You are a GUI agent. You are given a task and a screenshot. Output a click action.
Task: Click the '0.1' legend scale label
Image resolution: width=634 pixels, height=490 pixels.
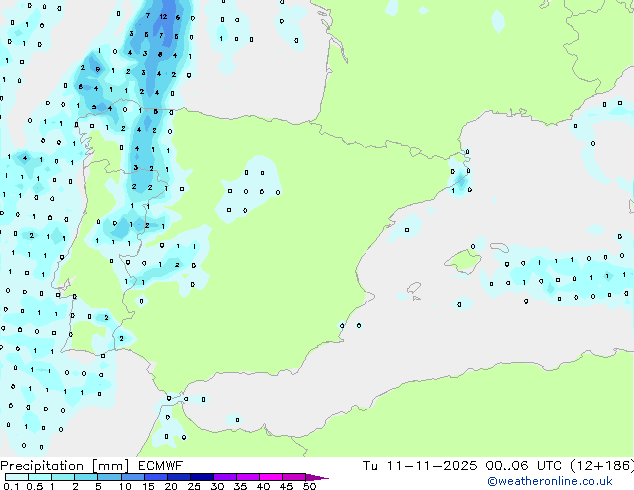click(x=11, y=486)
